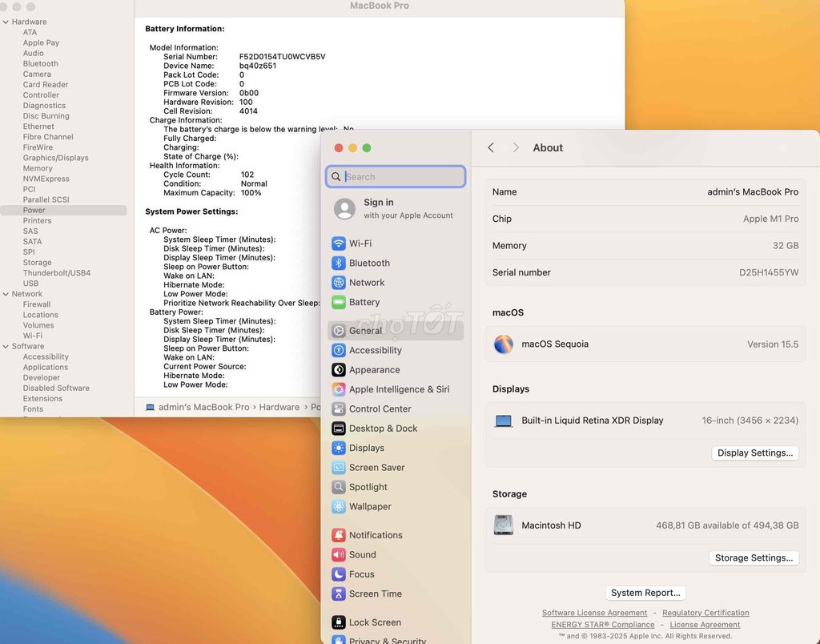Click the Macintosh HD drive icon
Image resolution: width=820 pixels, height=644 pixels.
point(503,525)
